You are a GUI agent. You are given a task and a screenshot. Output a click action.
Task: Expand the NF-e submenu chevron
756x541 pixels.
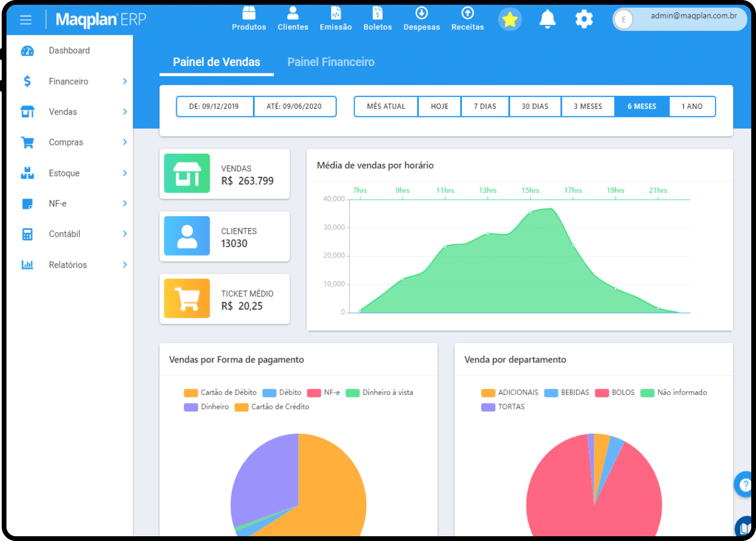[x=125, y=203]
